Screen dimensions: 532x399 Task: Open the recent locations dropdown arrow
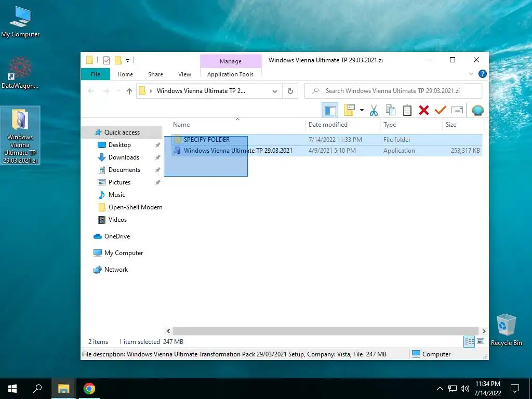point(118,91)
